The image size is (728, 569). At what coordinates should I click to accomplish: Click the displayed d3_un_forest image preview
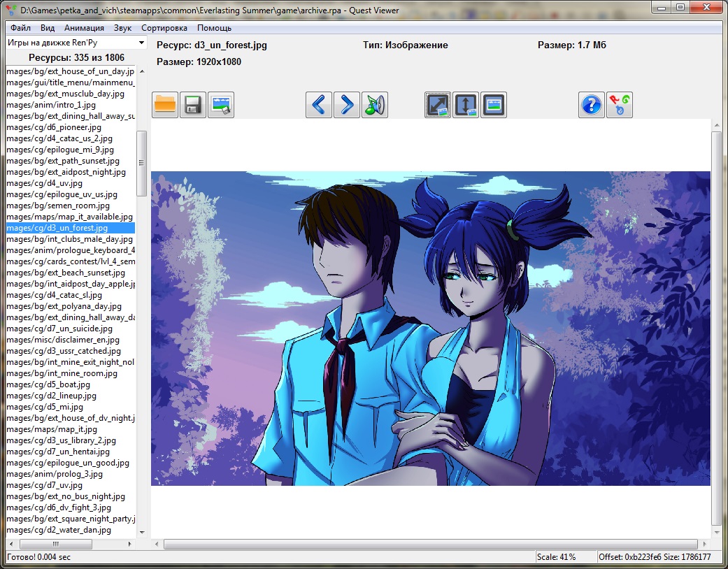click(430, 329)
